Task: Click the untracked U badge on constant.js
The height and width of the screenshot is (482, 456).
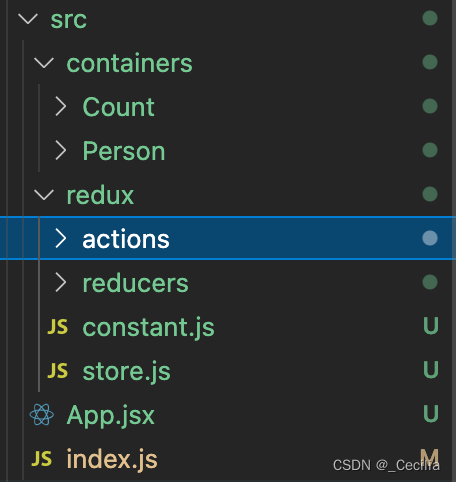Action: [430, 326]
